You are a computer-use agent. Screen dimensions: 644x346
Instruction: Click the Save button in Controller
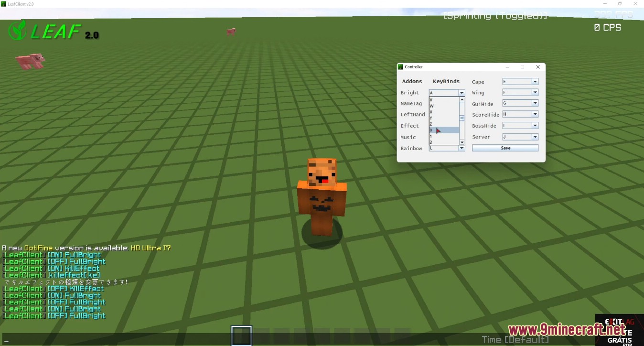(x=505, y=148)
